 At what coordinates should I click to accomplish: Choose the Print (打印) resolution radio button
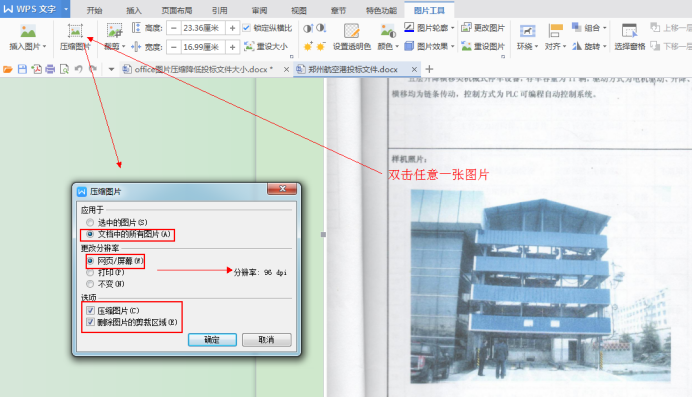[x=90, y=273]
